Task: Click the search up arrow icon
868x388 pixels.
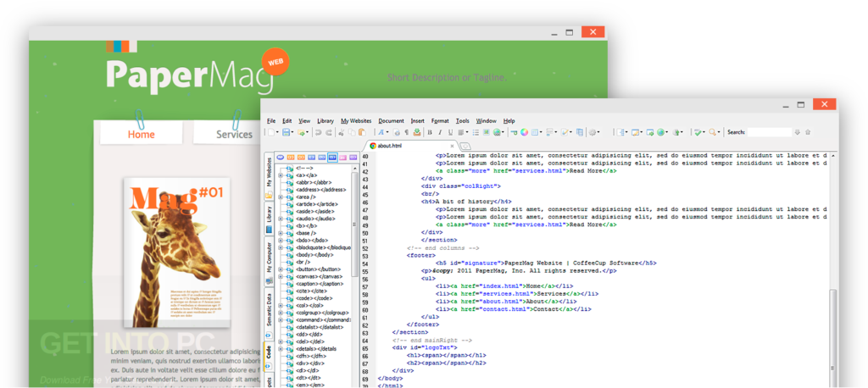Action: (808, 132)
